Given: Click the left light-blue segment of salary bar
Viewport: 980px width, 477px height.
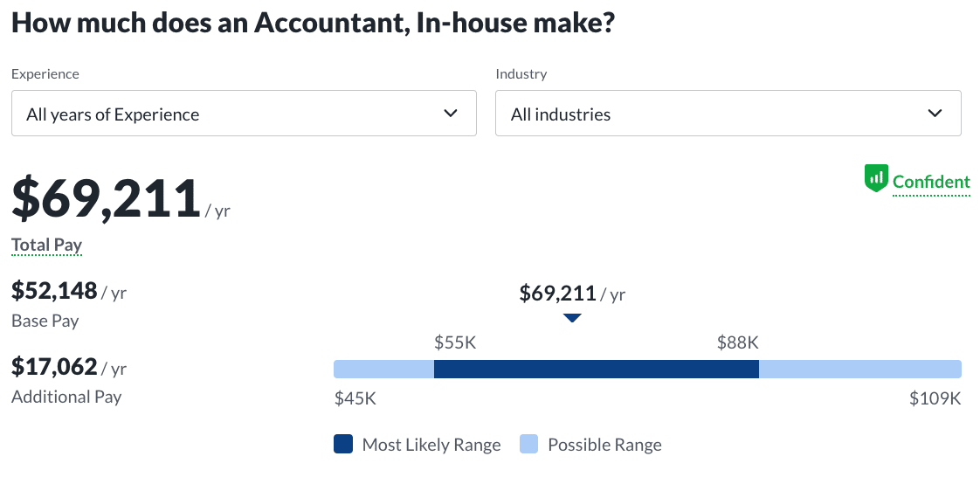Looking at the screenshot, I should point(383,370).
